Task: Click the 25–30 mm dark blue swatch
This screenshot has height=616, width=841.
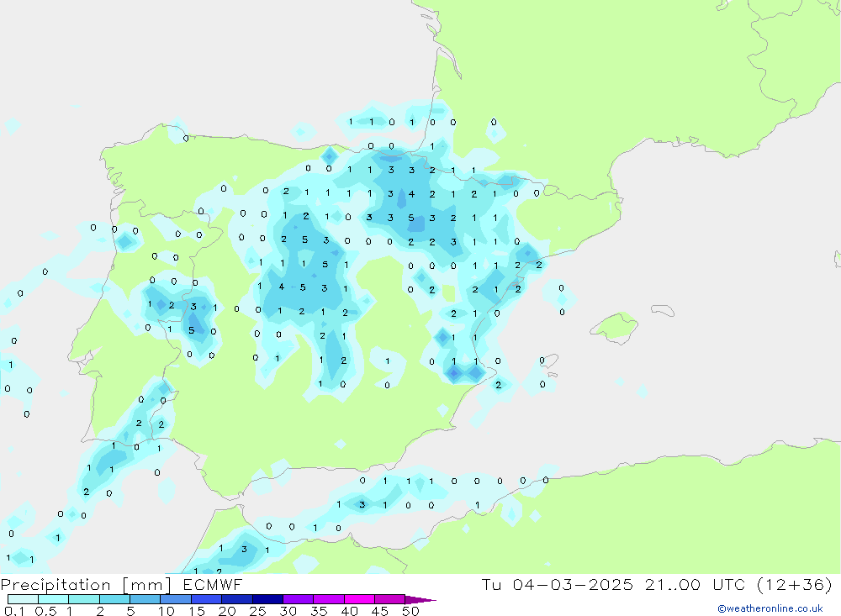Action: point(267,599)
